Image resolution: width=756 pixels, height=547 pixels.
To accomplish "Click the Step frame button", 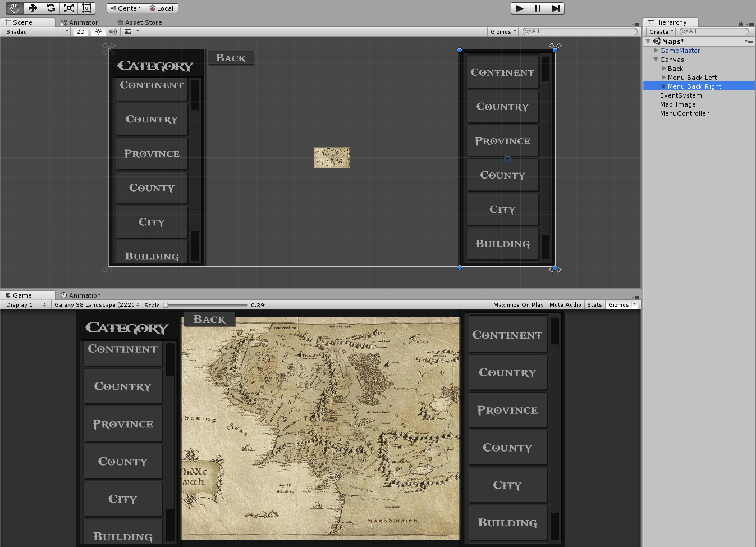I will [556, 8].
